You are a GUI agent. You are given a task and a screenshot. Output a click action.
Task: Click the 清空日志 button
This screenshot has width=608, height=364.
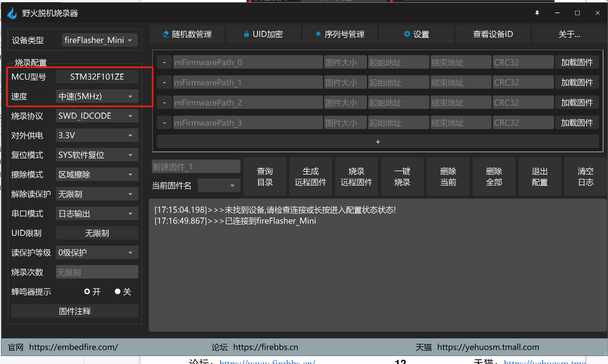585,176
